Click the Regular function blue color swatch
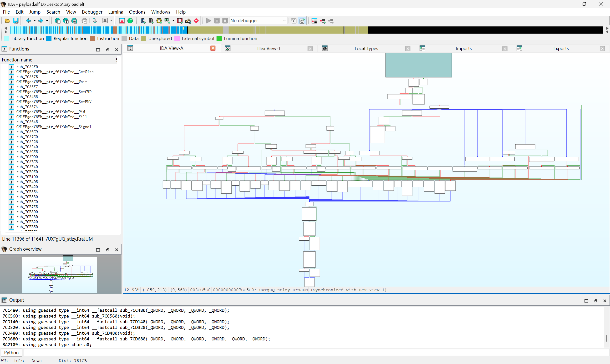Viewport: 610px width, 364px height. pos(49,39)
